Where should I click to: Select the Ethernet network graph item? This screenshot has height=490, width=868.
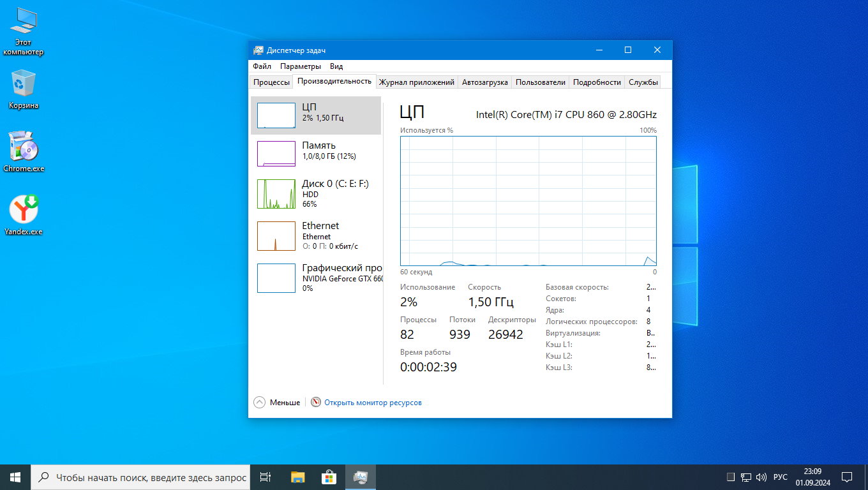(x=316, y=235)
